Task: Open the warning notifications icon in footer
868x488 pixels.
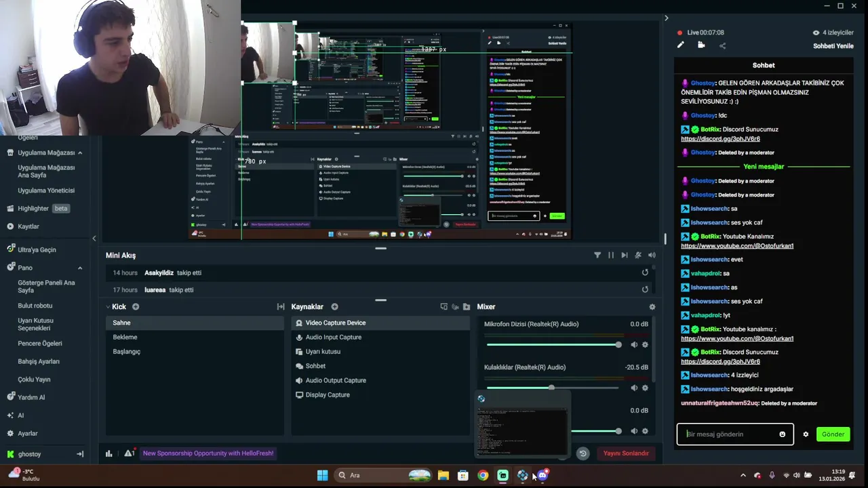Action: pyautogui.click(x=129, y=453)
